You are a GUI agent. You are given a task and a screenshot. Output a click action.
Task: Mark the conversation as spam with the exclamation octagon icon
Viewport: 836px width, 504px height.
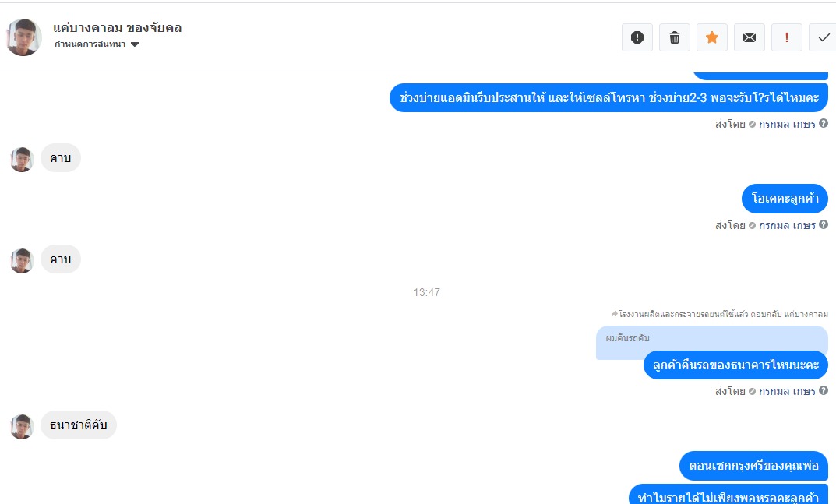click(x=637, y=37)
